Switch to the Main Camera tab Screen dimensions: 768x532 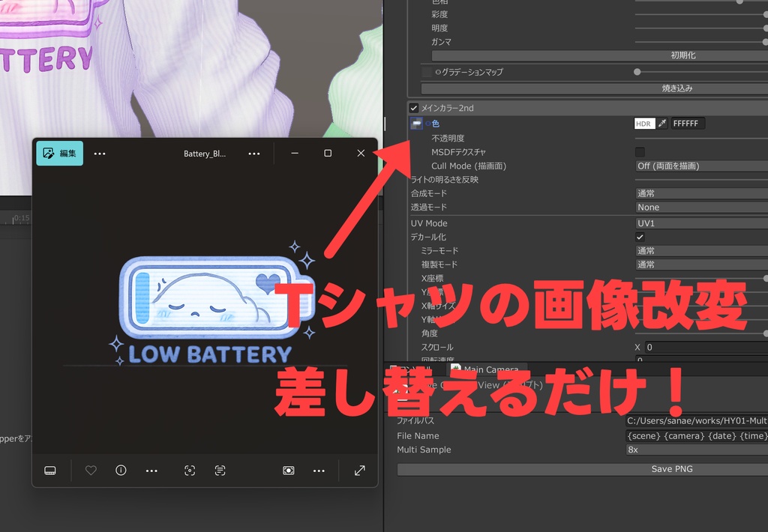486,369
